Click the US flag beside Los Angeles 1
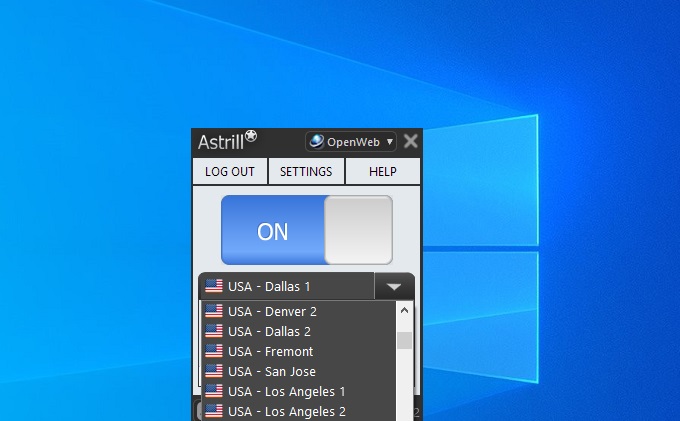Viewport: 680px width, 421px height. tap(214, 391)
